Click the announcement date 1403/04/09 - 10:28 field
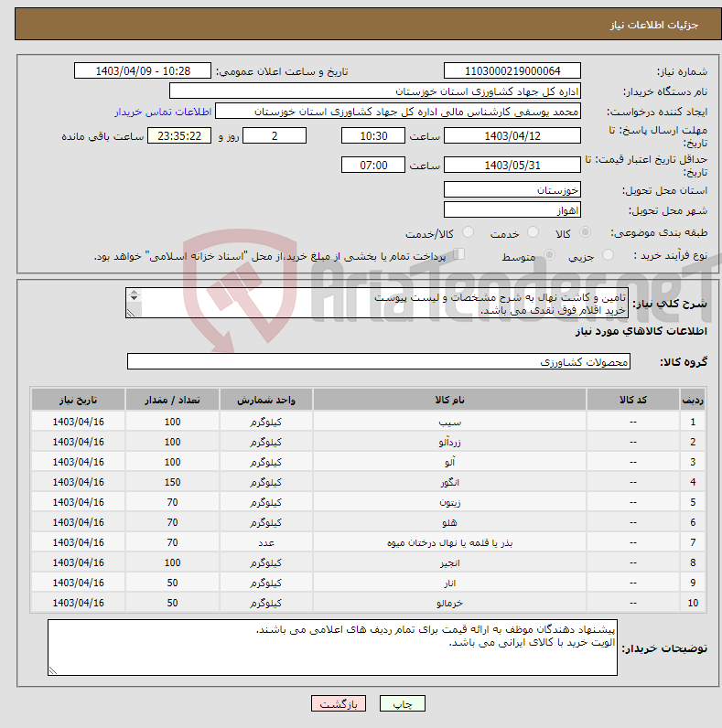This screenshot has height=728, width=722. [x=143, y=70]
